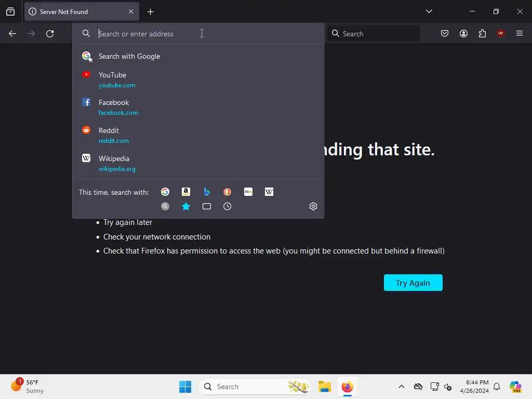This screenshot has width=532, height=399.
Task: Choose Search with Google suggestion
Action: point(198,56)
